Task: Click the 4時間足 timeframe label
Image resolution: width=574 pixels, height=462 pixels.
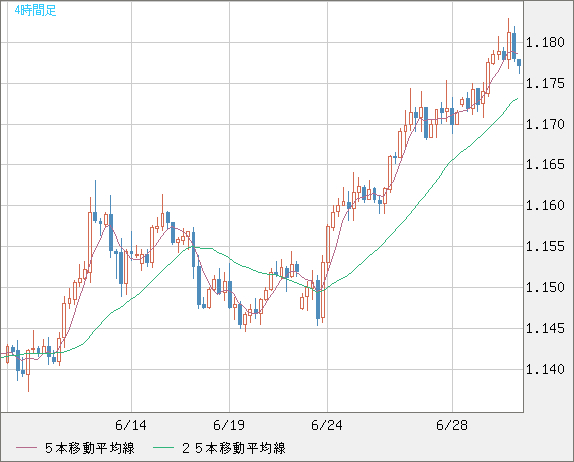Action: point(36,11)
